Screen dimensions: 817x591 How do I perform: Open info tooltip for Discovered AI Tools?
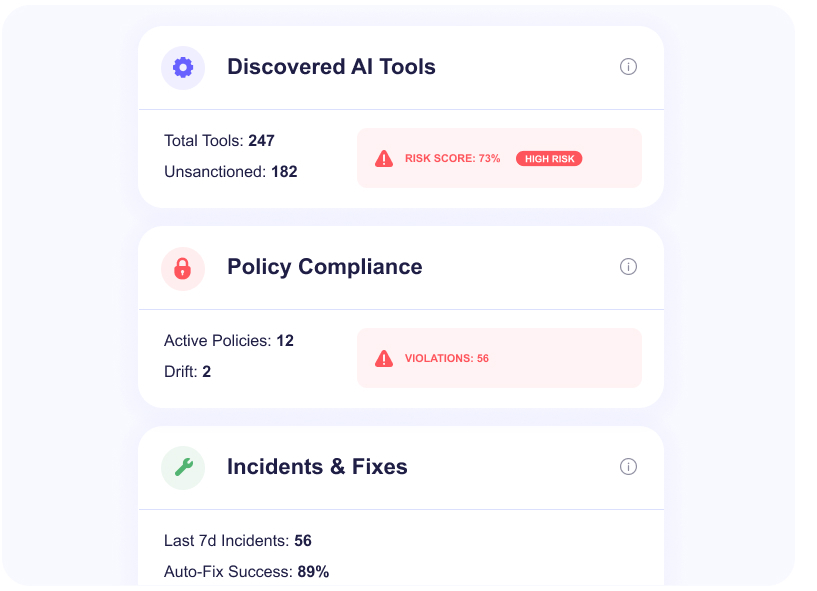[628, 67]
